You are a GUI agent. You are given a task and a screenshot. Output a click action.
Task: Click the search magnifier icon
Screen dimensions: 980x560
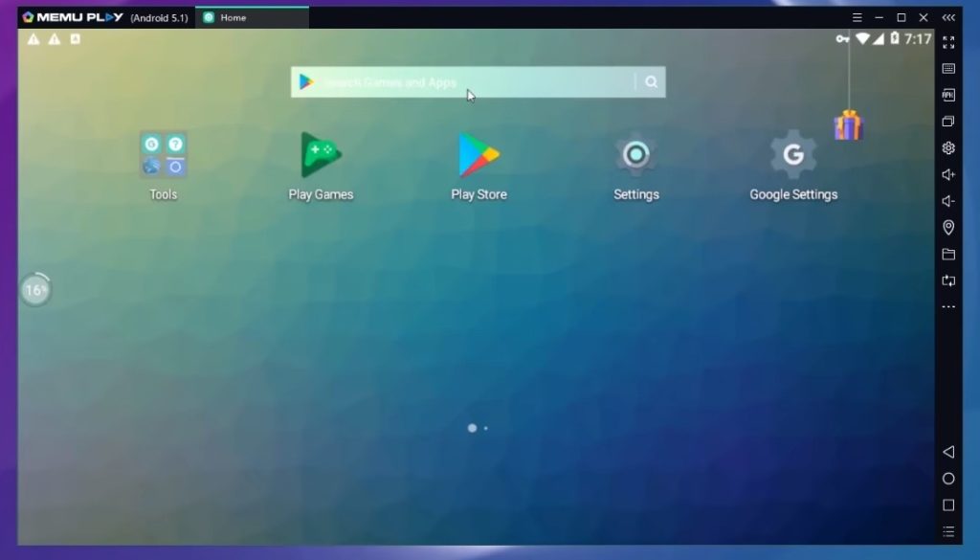651,82
